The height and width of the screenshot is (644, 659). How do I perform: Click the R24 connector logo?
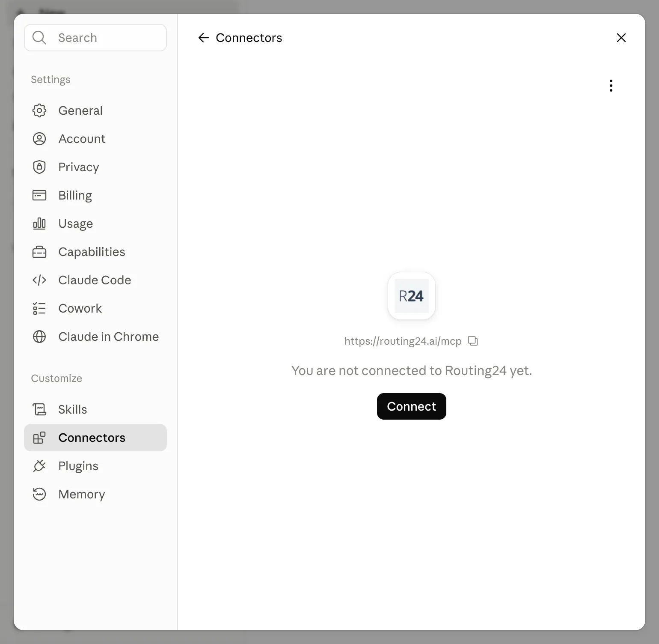(412, 296)
